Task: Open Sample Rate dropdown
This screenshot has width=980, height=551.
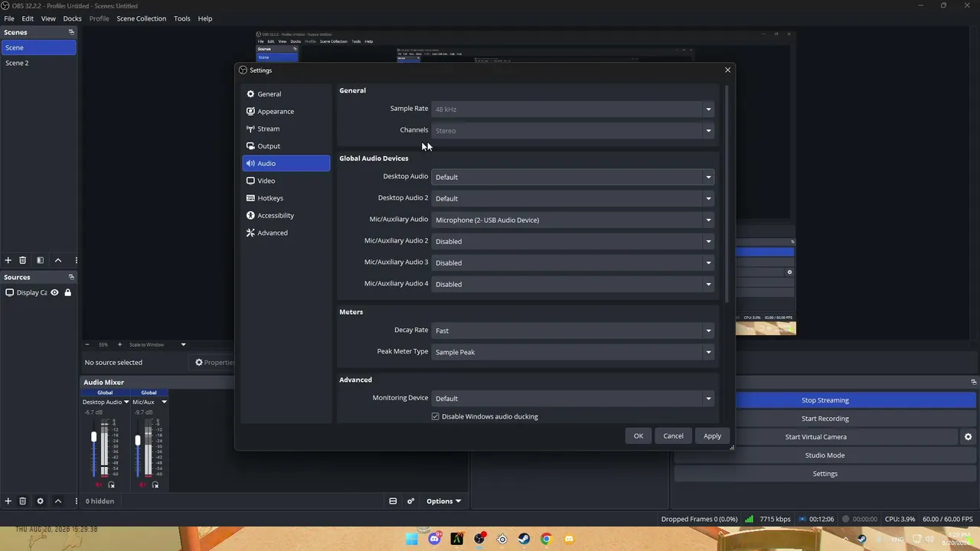Action: click(x=573, y=109)
